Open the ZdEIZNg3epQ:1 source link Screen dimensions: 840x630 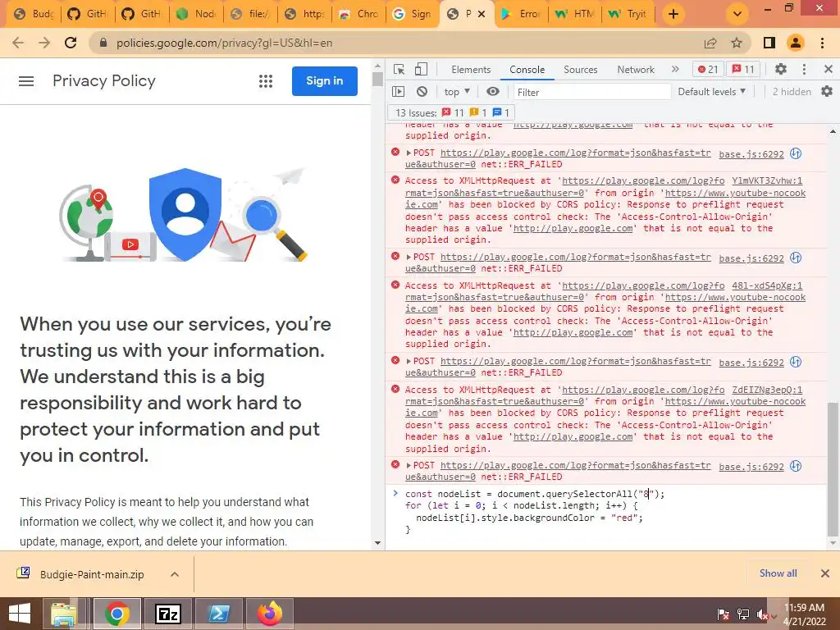coord(767,390)
